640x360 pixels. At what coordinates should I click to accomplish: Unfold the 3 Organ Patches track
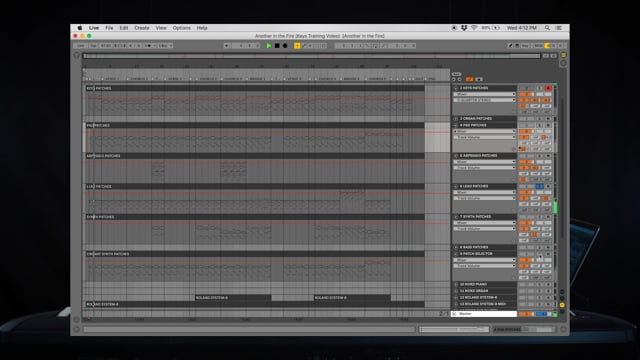456,118
